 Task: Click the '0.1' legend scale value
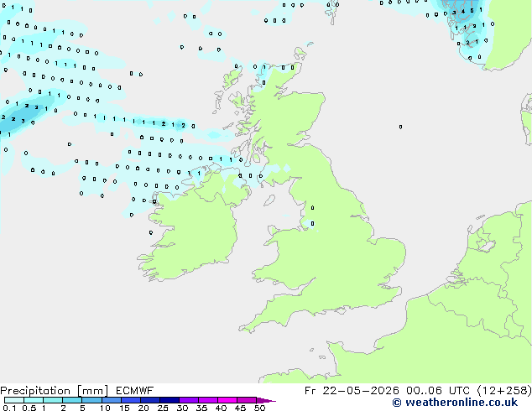point(9,408)
